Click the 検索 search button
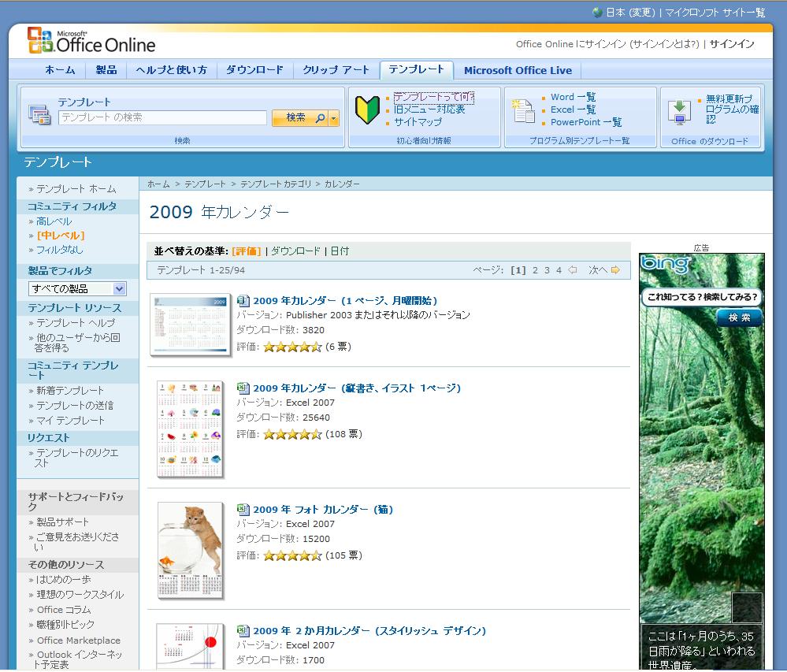This screenshot has width=787, height=672. 301,118
